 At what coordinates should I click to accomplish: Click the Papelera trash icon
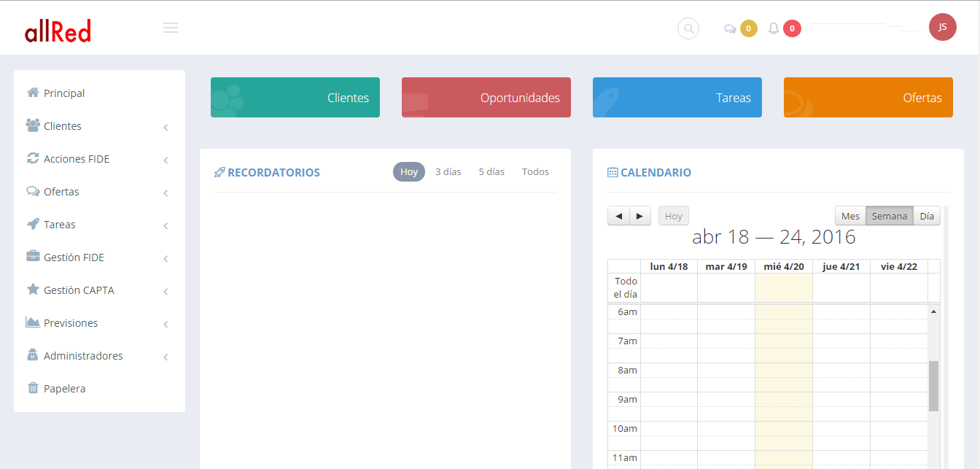[33, 388]
